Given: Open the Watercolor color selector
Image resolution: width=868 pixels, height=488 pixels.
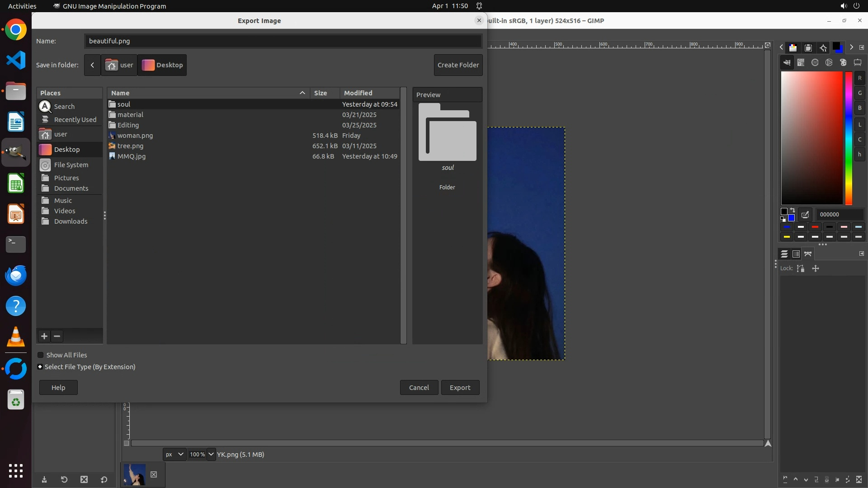Looking at the screenshot, I should pyautogui.click(x=815, y=63).
